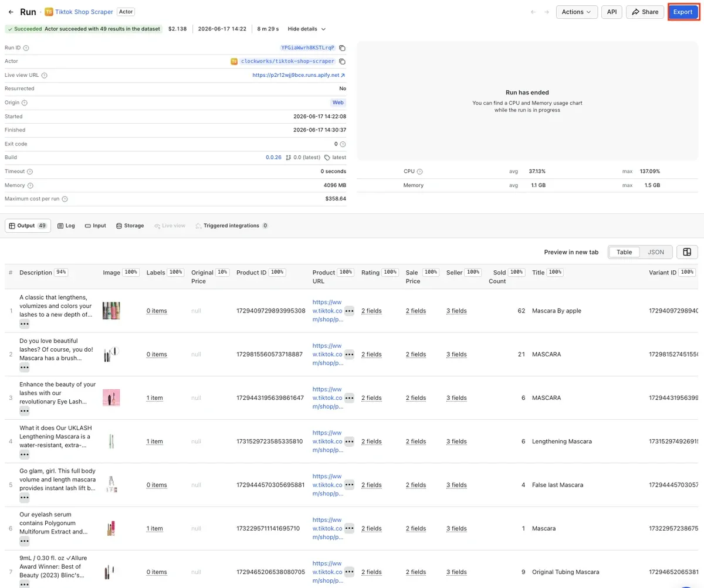Click the latest tag icon in Build row
This screenshot has height=588, width=704.
tap(327, 157)
